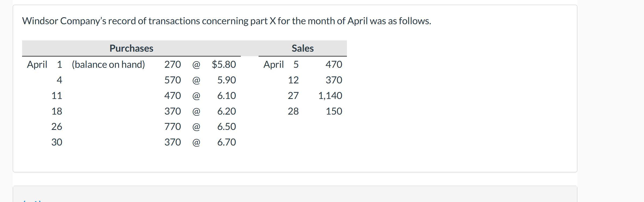
Task: Click the 6.20 unit price
Action: point(226,111)
